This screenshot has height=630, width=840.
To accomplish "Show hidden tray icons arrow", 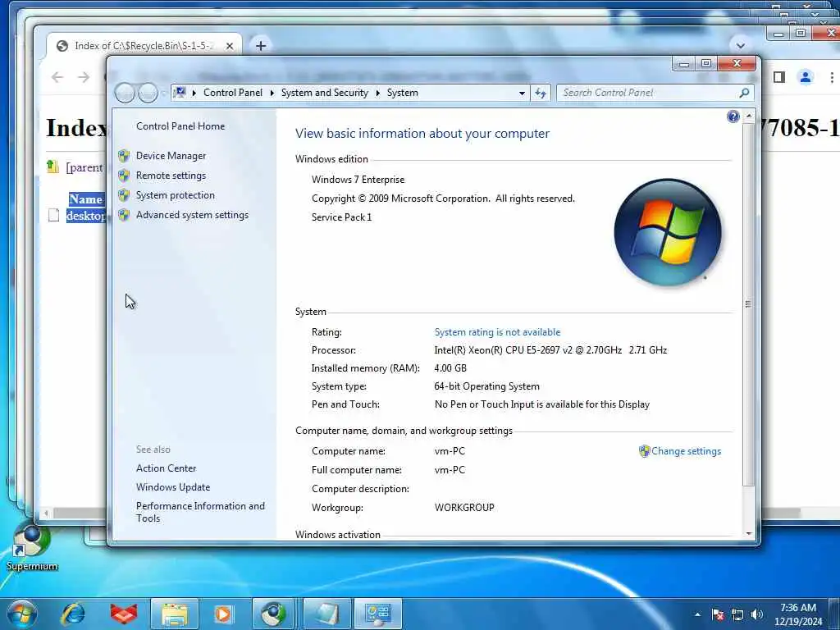I will click(697, 614).
